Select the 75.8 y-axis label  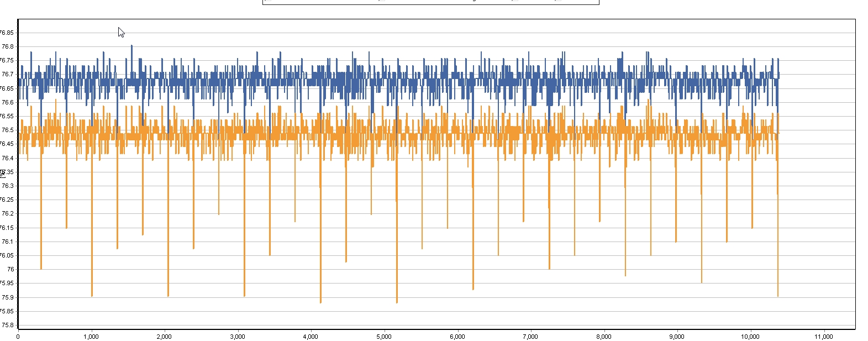pos(7,326)
